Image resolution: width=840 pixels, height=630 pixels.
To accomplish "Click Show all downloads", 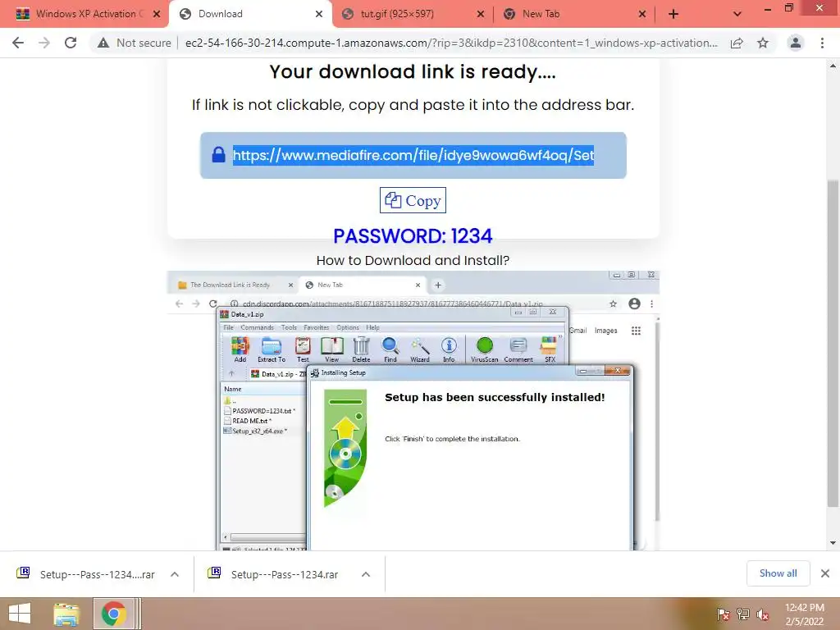I will click(x=778, y=573).
